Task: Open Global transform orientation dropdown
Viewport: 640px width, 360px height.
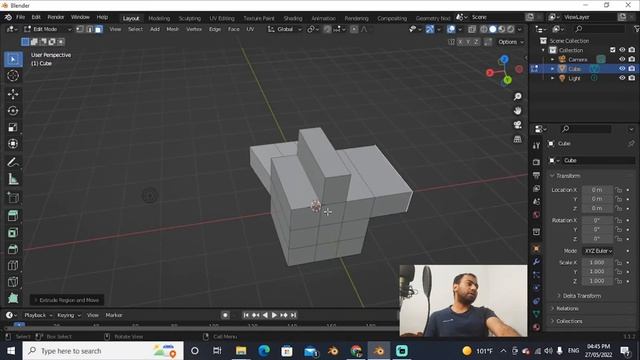Action: [285, 29]
